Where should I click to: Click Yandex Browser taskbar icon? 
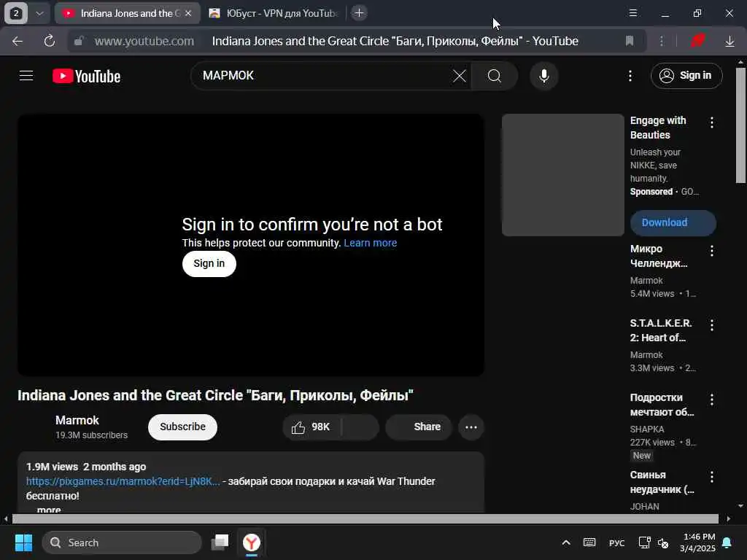252,542
